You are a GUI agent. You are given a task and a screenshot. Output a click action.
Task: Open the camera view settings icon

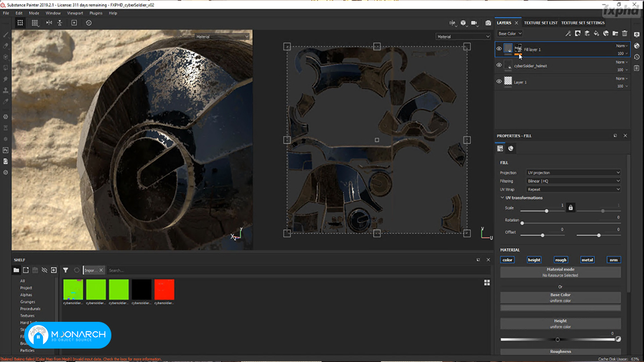[474, 23]
